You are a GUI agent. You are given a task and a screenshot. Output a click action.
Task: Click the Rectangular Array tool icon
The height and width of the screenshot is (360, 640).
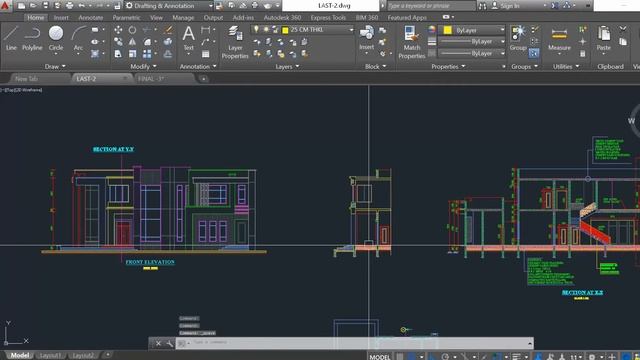click(147, 53)
